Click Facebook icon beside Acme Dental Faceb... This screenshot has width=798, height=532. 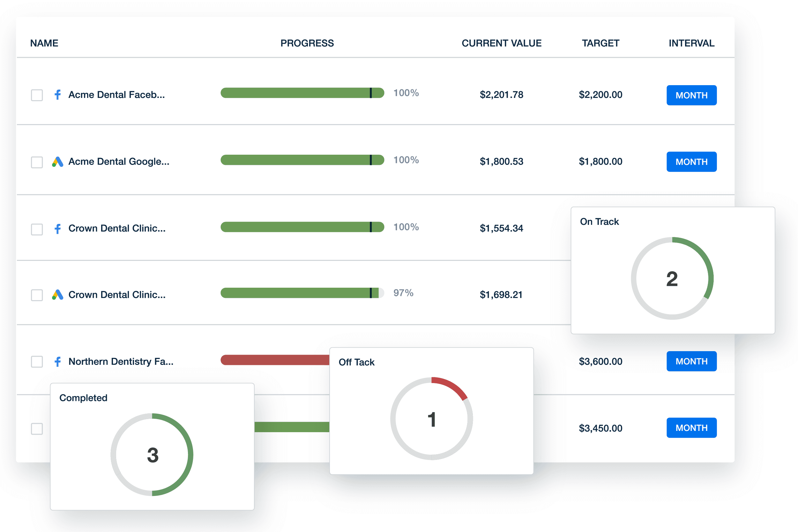coord(58,95)
